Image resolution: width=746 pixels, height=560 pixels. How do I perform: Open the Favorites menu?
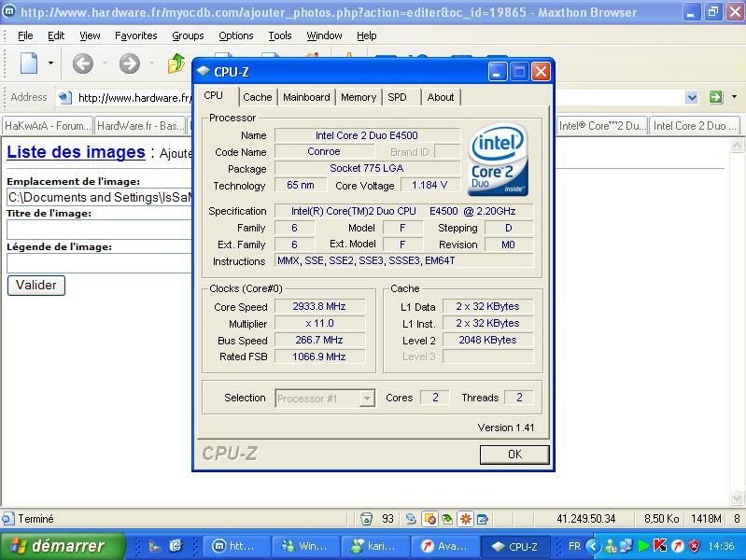tap(136, 35)
